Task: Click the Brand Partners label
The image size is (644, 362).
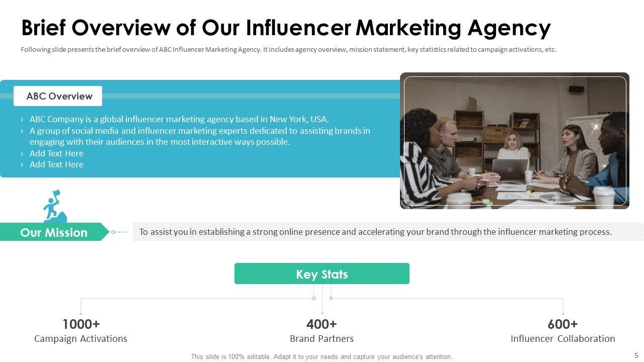Action: pyautogui.click(x=321, y=338)
